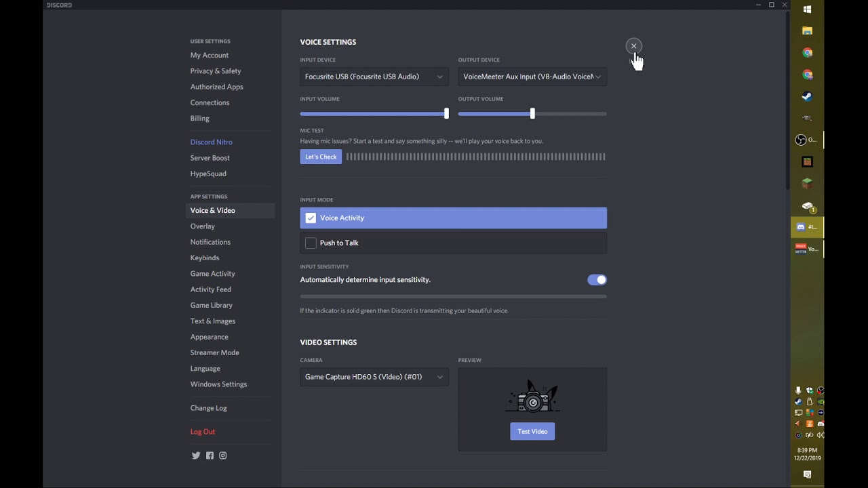Click Log Out
The image size is (868, 488).
click(203, 432)
